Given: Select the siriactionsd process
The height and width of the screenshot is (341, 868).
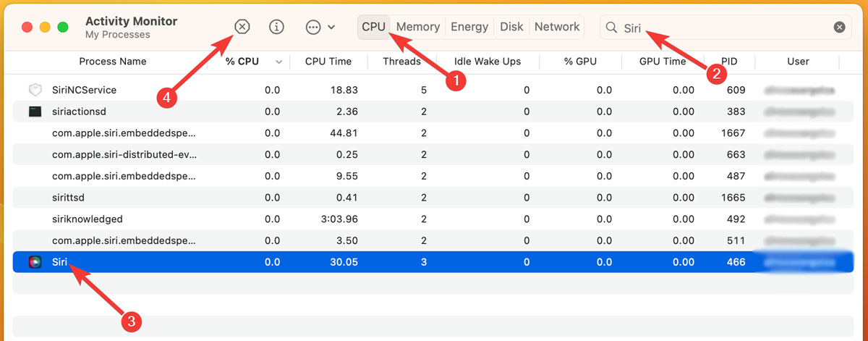Looking at the screenshot, I should point(434,111).
